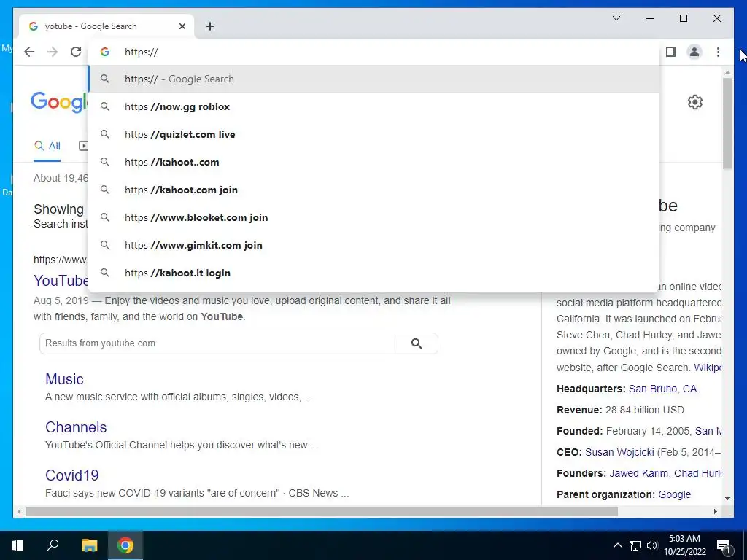Pick the suggestion 'https //kahoot.it login'
This screenshot has width=747, height=560.
click(374, 273)
